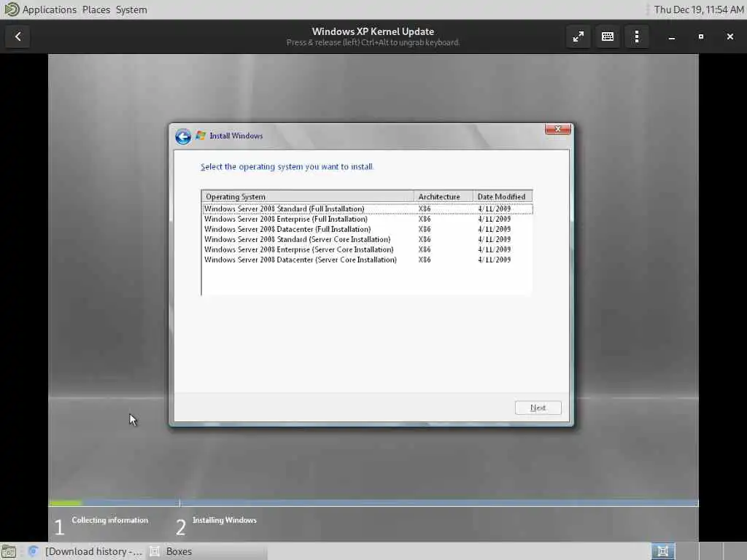Image resolution: width=747 pixels, height=560 pixels.
Task: Sort by Date Modified column header
Action: pyautogui.click(x=503, y=197)
